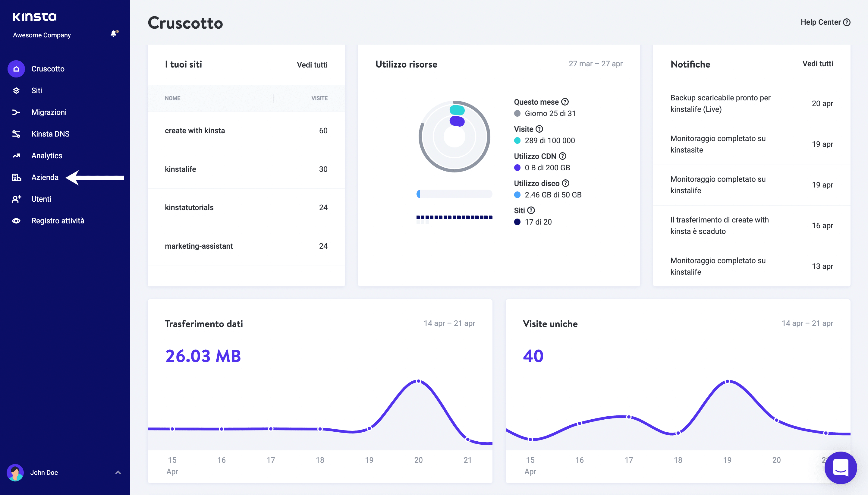868x495 pixels.
Task: Click the purple Utilizzo CDN legend dot
Action: pyautogui.click(x=517, y=168)
